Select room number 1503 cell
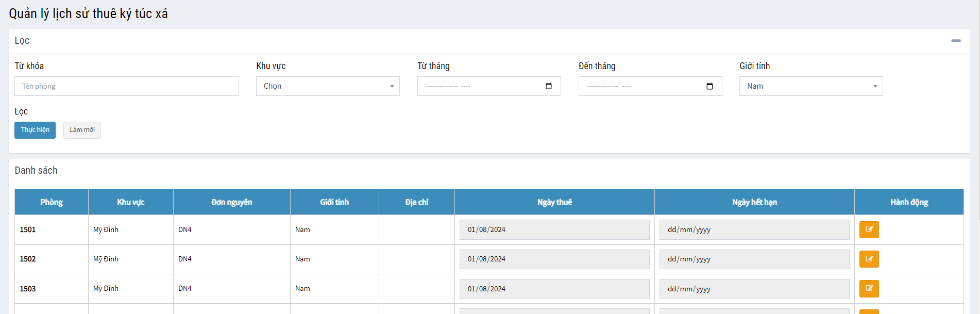Image resolution: width=980 pixels, height=314 pixels. tap(28, 289)
